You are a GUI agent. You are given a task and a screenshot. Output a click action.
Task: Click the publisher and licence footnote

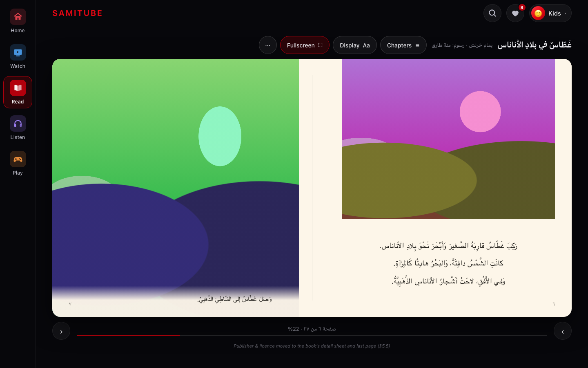click(x=312, y=346)
